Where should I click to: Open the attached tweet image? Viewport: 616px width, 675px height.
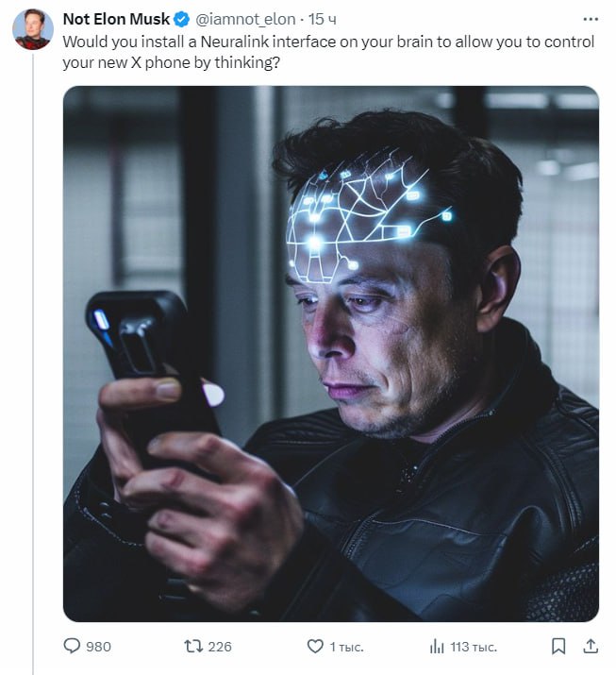tap(331, 353)
